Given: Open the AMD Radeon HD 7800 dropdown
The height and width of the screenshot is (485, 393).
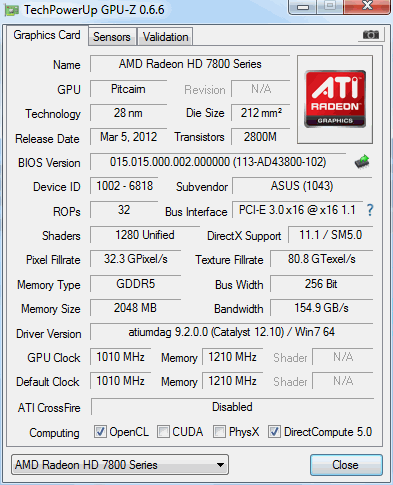Looking at the screenshot, I should (120, 465).
